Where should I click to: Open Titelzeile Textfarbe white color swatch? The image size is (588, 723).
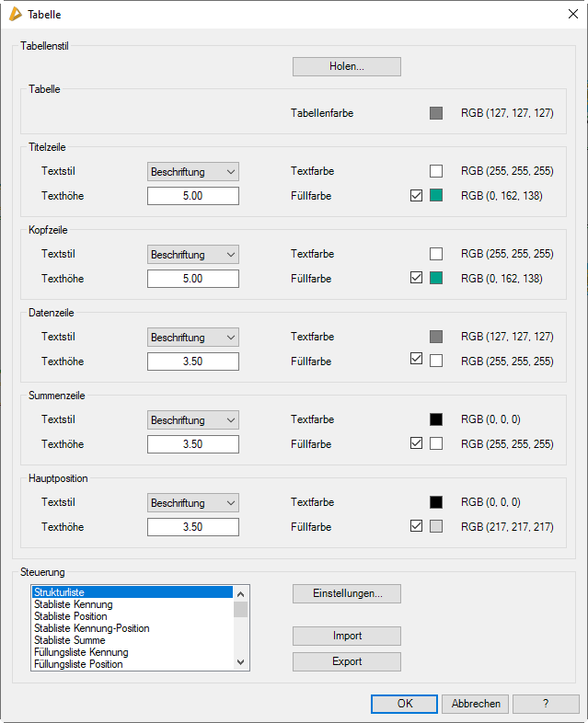436,171
